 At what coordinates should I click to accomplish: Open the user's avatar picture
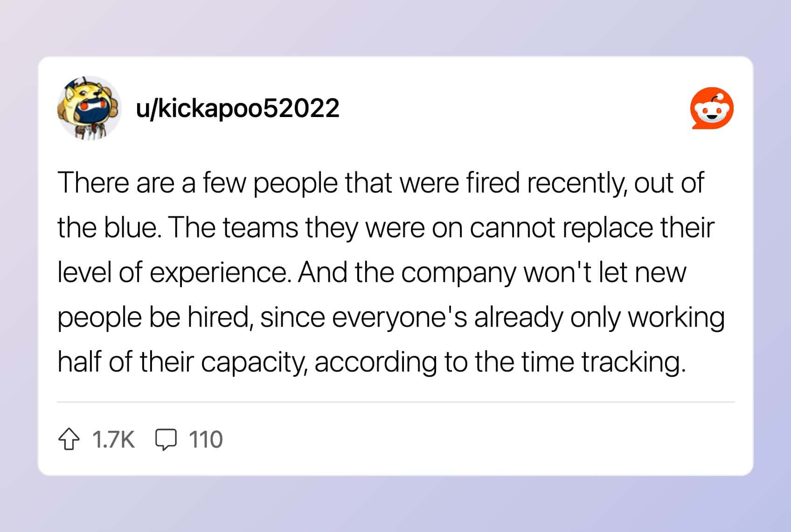[89, 108]
